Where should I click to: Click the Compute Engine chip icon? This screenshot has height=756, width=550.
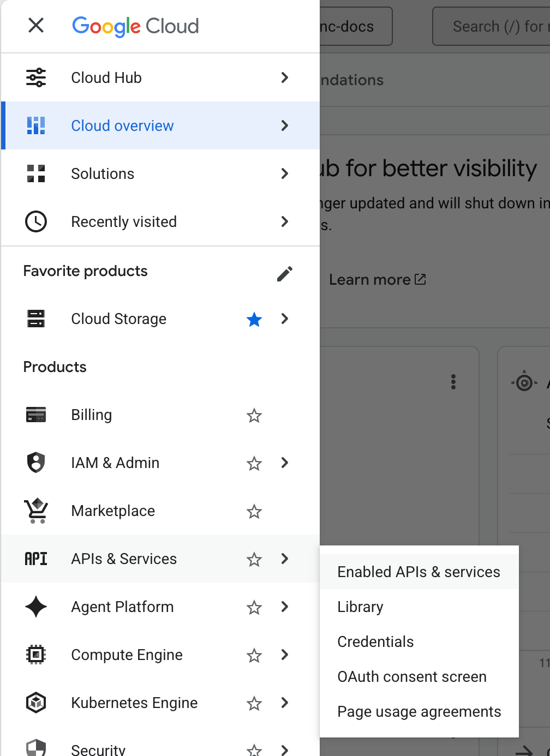pyautogui.click(x=36, y=655)
